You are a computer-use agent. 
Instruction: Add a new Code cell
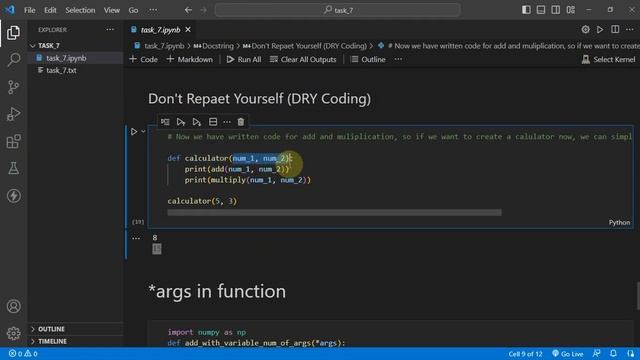(x=143, y=59)
